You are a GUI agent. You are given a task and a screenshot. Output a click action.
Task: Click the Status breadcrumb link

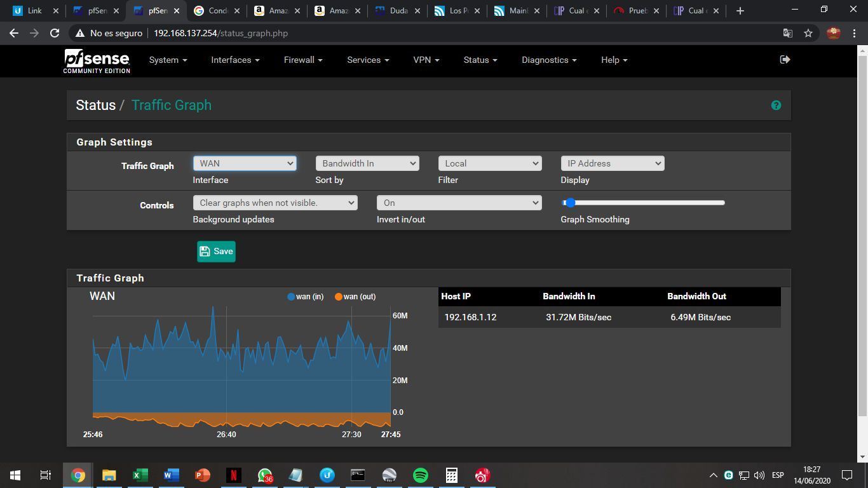(95, 105)
